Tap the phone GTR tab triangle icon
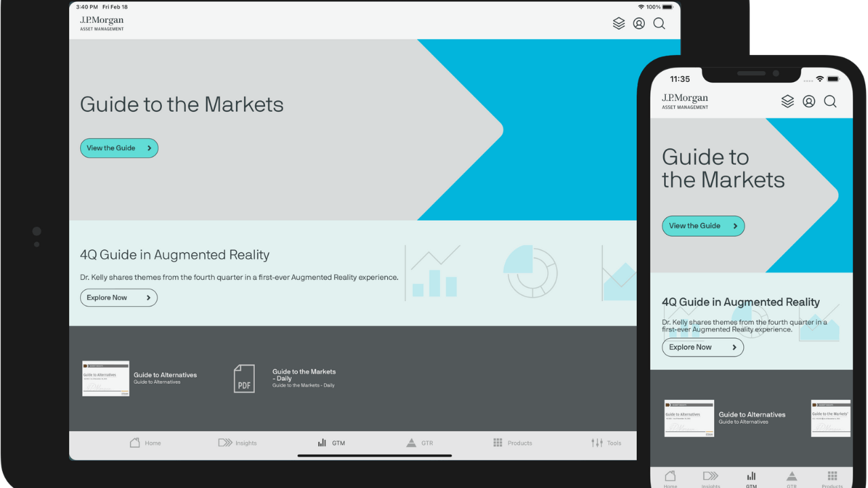Image resolution: width=868 pixels, height=488 pixels. (x=791, y=476)
